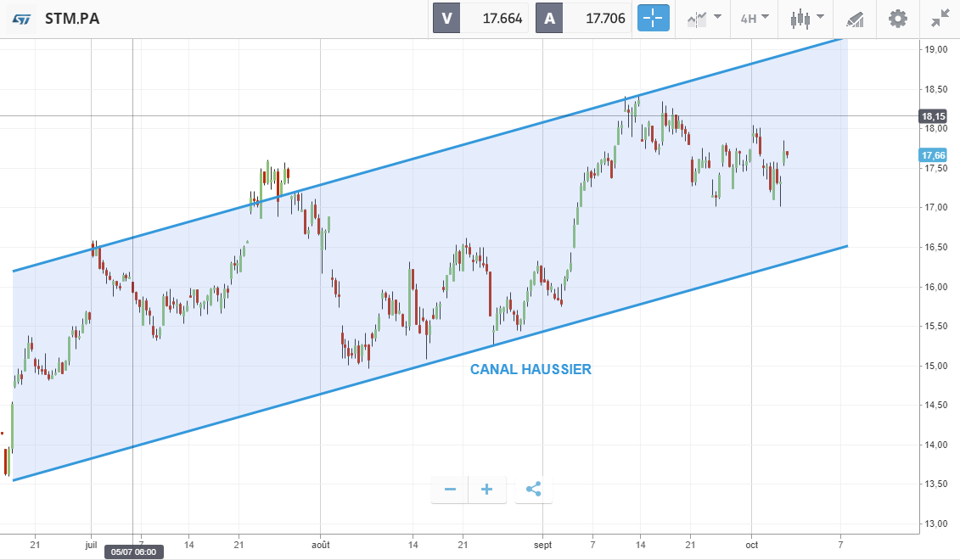Click the 05/07 06:00 date marker
This screenshot has width=960, height=560.
[135, 552]
